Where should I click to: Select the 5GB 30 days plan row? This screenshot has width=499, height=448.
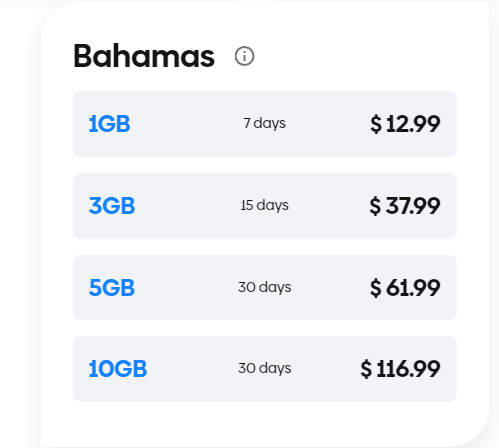point(265,287)
